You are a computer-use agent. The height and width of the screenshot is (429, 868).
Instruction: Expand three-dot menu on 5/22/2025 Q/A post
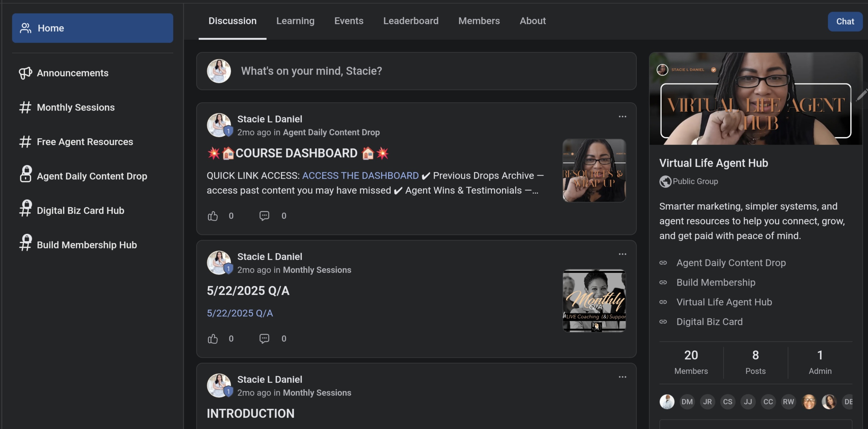pyautogui.click(x=622, y=254)
